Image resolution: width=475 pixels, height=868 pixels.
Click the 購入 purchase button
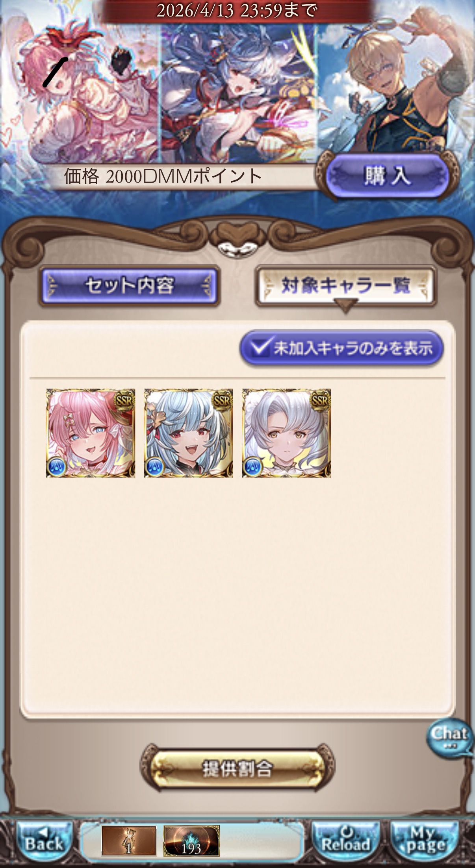pos(387,176)
